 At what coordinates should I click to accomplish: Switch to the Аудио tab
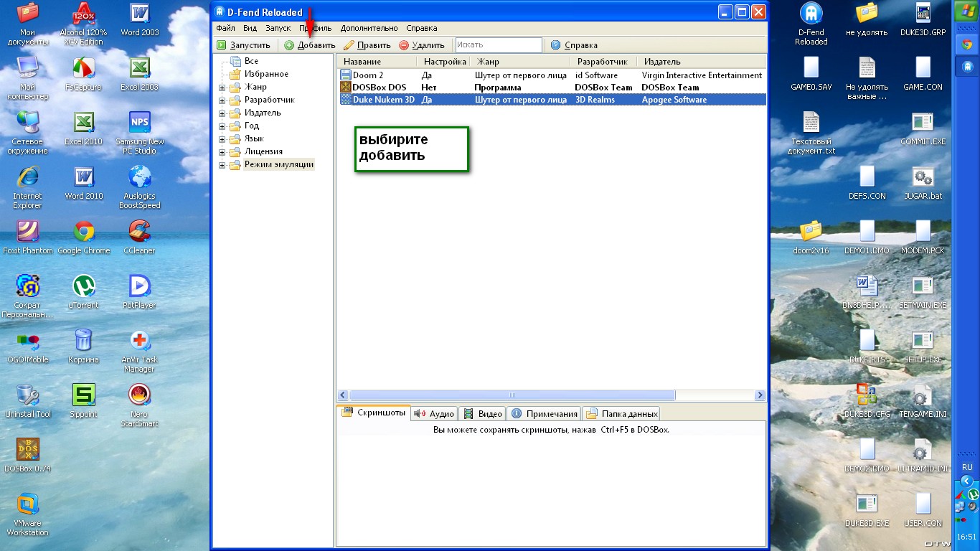[x=434, y=413]
